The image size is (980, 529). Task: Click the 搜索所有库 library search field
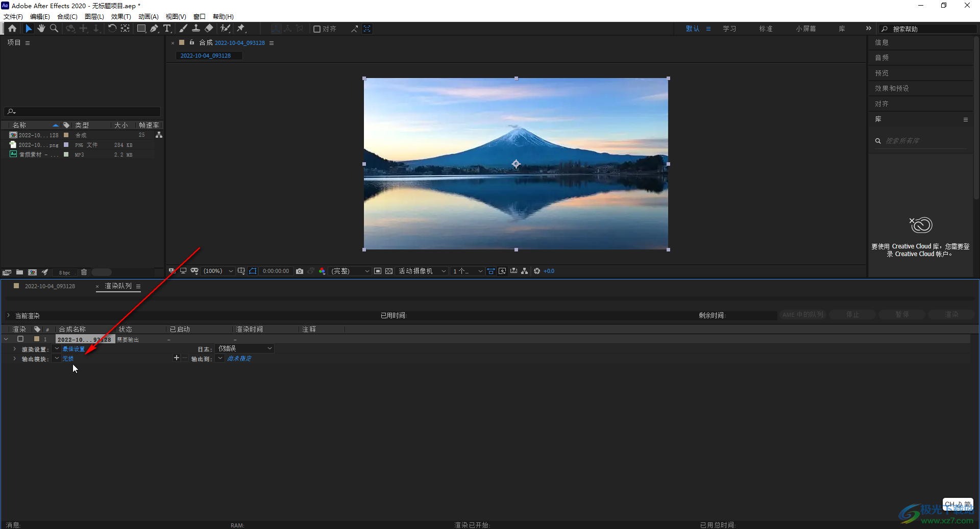pyautogui.click(x=921, y=141)
